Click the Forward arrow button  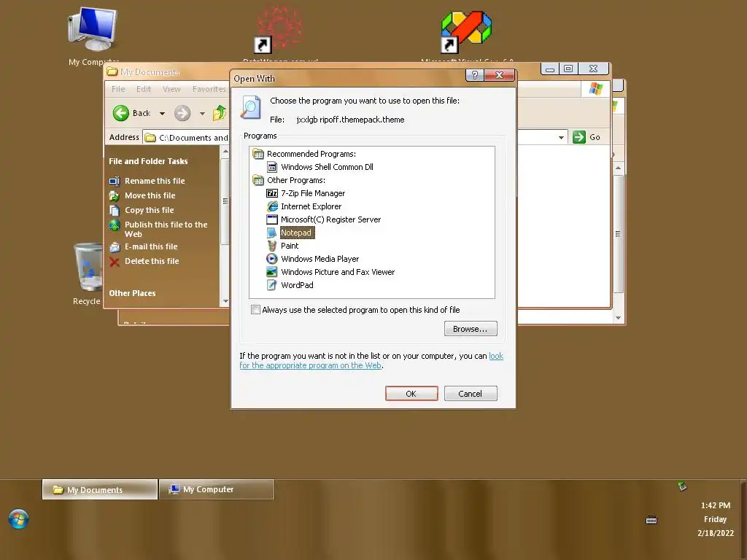coord(182,113)
